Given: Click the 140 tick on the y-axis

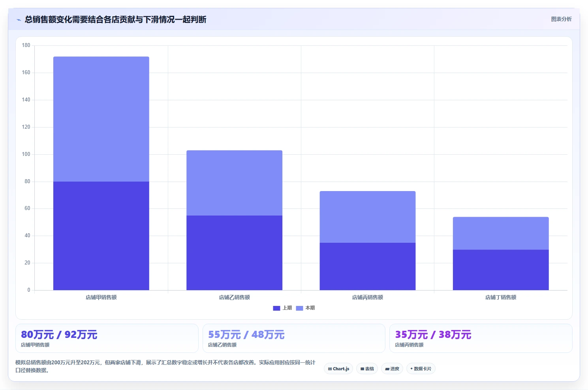Looking at the screenshot, I should [x=26, y=100].
